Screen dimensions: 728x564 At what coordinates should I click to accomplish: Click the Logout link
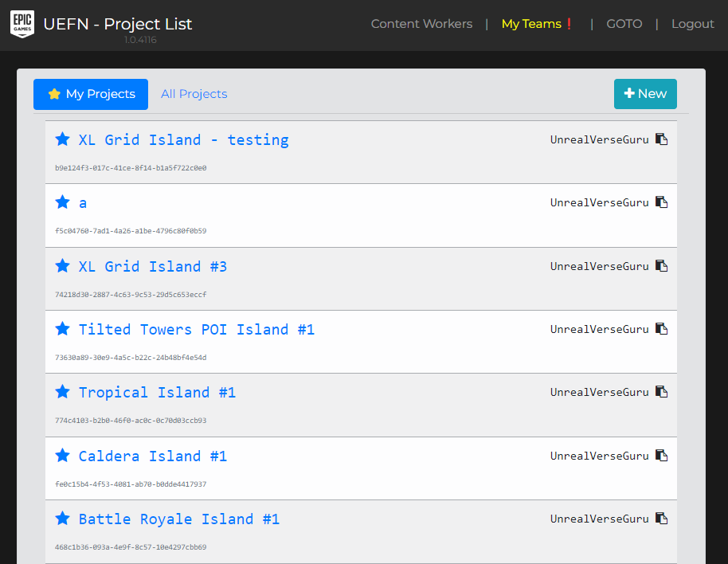tap(692, 23)
